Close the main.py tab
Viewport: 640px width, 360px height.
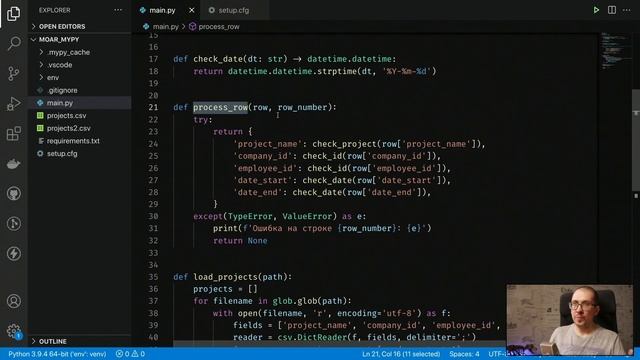click(191, 10)
